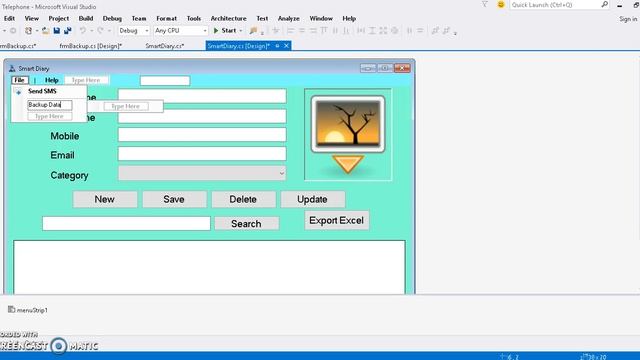The height and width of the screenshot is (360, 640).
Task: Open a file with the folder icon
Action: pos(45,31)
